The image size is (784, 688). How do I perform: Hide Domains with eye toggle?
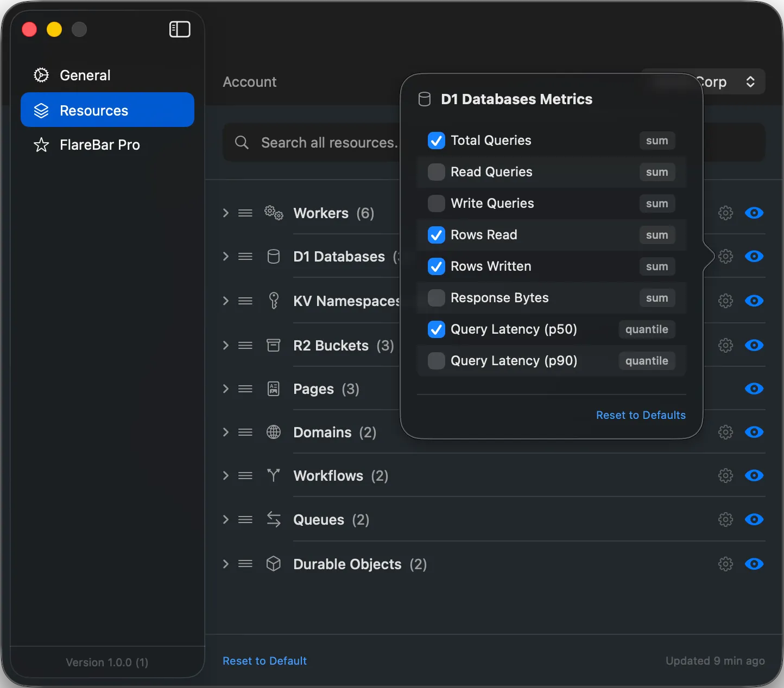[x=754, y=432]
